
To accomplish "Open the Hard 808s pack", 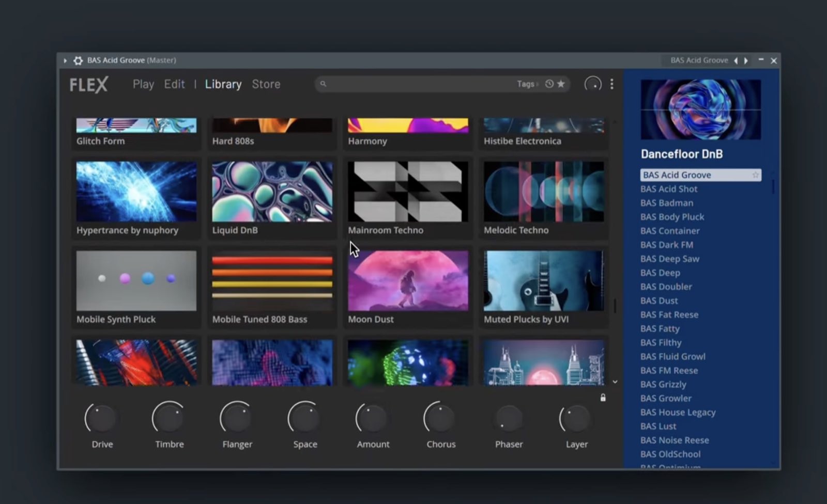I will click(x=272, y=133).
